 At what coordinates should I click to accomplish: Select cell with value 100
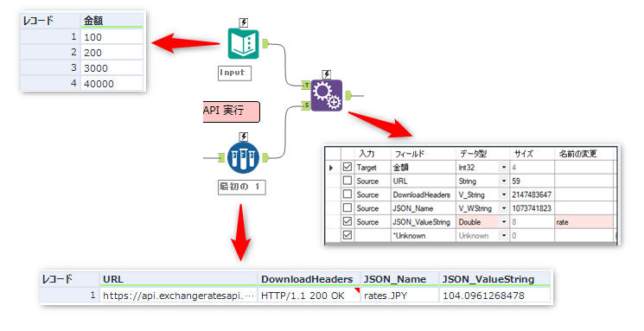tap(112, 37)
